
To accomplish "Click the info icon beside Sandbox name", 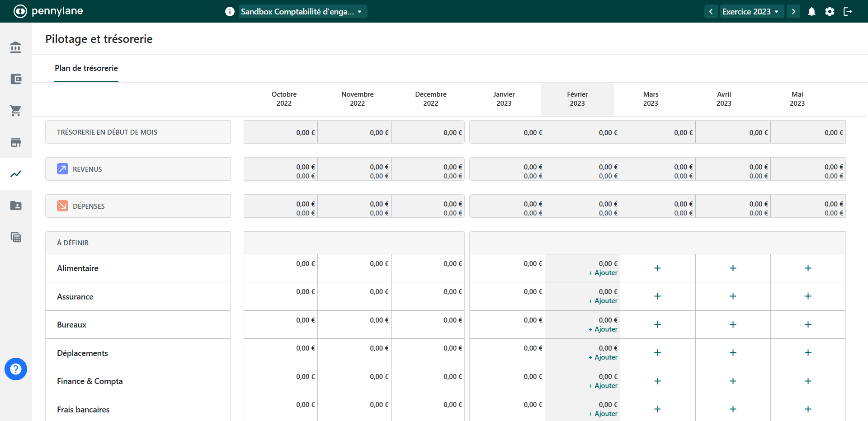I will coord(230,12).
